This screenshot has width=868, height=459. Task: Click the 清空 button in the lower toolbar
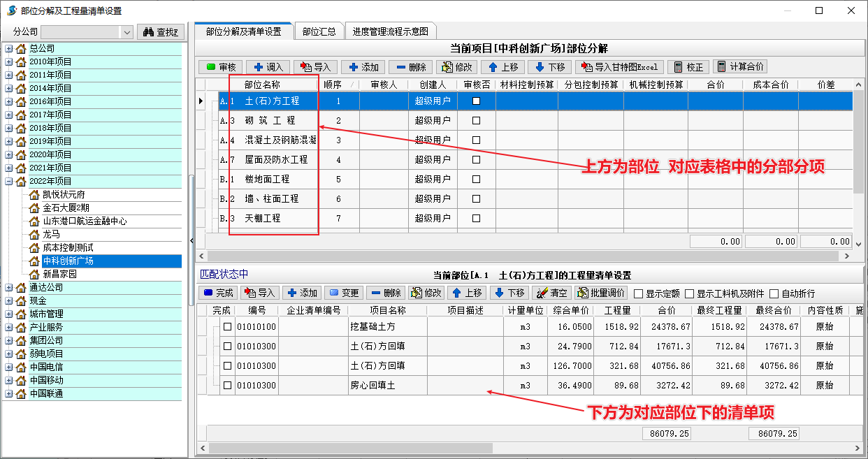[551, 293]
